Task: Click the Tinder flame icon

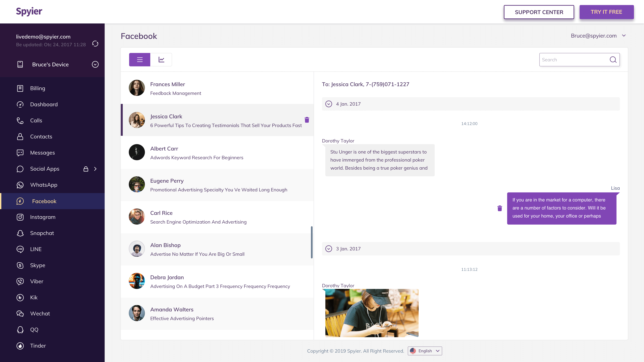Action: (20, 346)
